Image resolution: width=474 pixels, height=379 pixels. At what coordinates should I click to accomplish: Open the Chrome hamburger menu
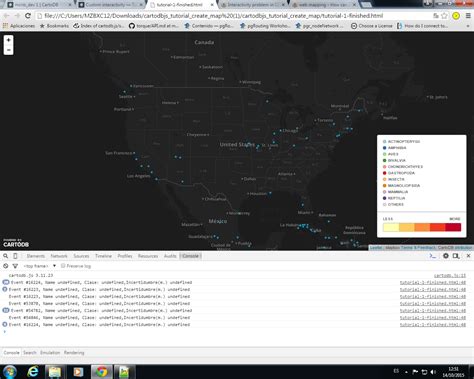tap(468, 16)
